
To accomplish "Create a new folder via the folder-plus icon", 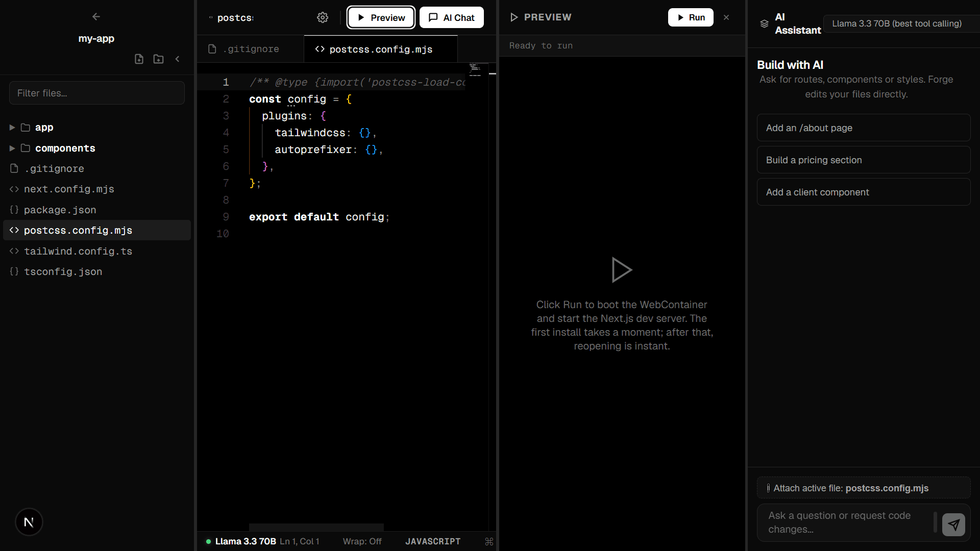I will point(159,59).
